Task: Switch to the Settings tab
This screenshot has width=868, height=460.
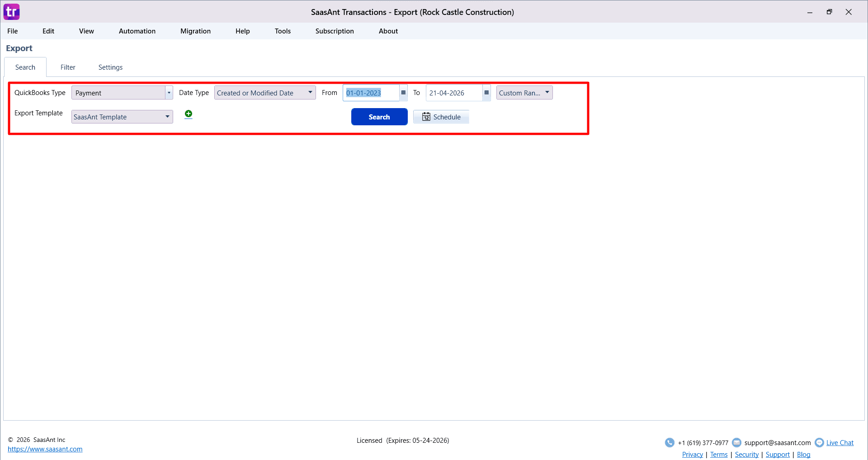Action: tap(110, 67)
